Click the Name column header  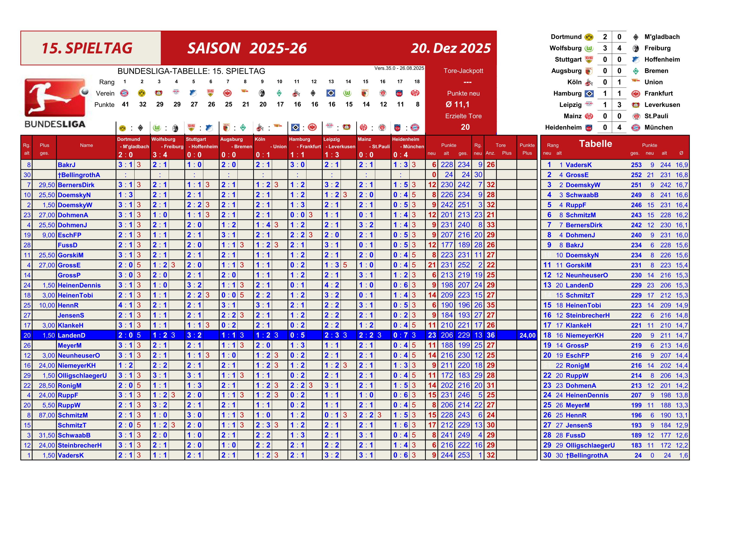click(x=86, y=145)
